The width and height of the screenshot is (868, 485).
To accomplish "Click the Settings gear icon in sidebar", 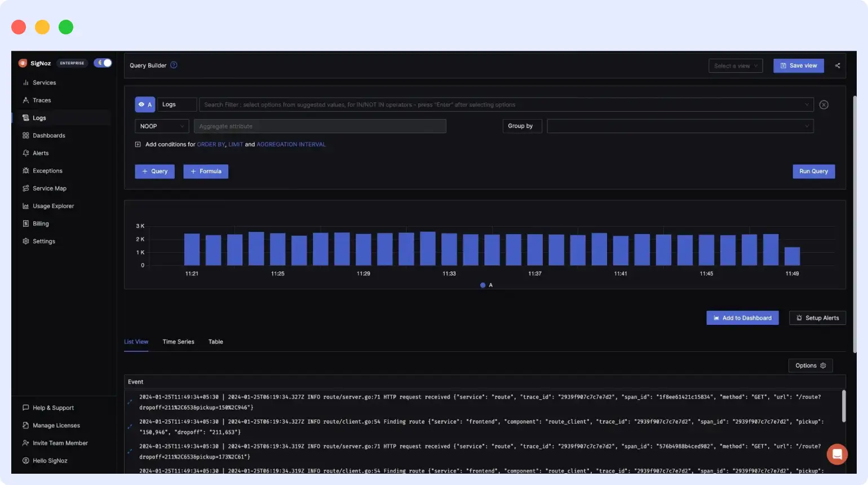I will [25, 241].
